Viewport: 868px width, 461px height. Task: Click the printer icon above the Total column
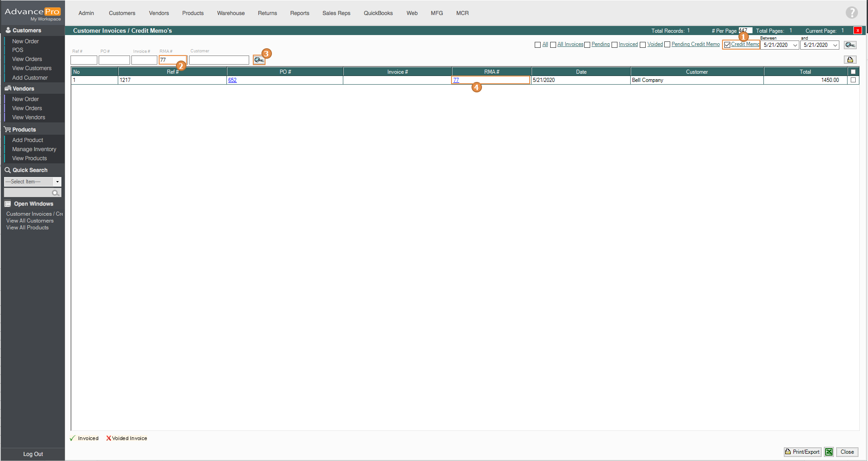850,60
